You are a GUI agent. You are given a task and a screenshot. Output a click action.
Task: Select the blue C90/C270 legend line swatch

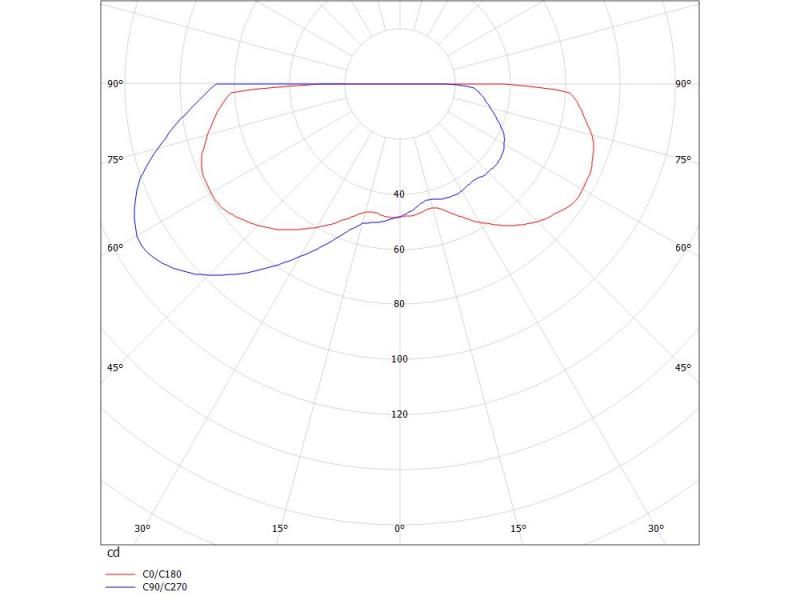coord(120,587)
